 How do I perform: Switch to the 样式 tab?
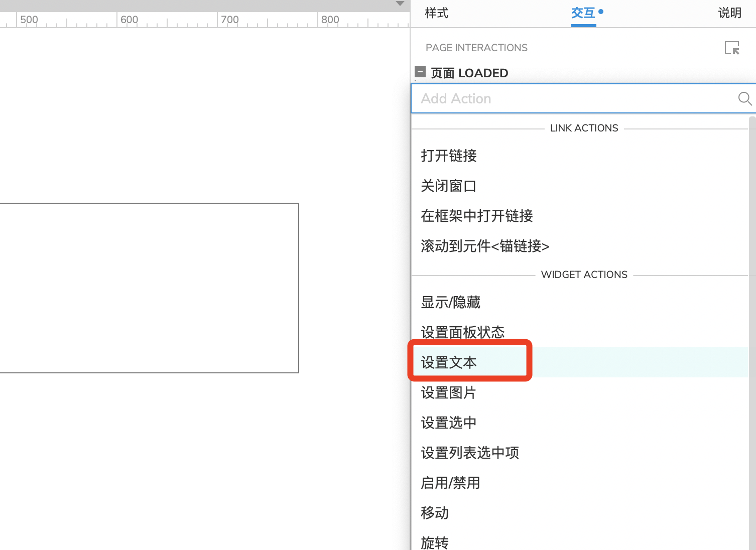tap(436, 13)
